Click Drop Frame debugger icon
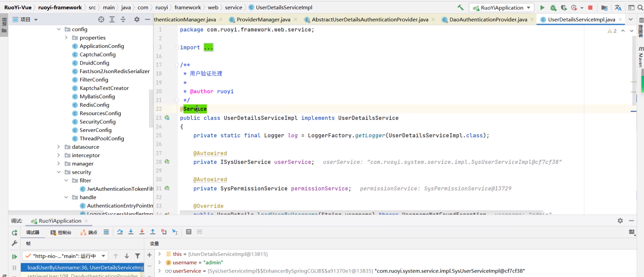This screenshot has width=644, height=277. coord(164,232)
